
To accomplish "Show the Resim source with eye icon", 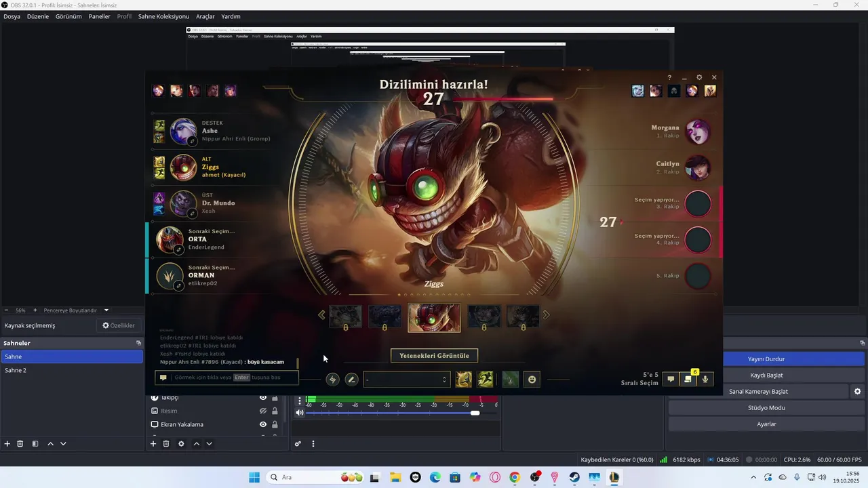I will coord(263,411).
